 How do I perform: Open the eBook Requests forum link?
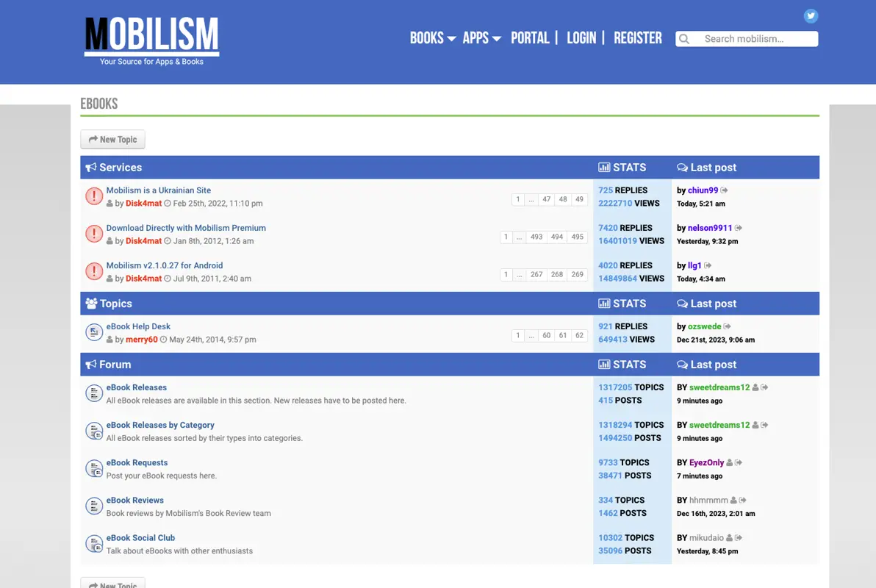137,462
